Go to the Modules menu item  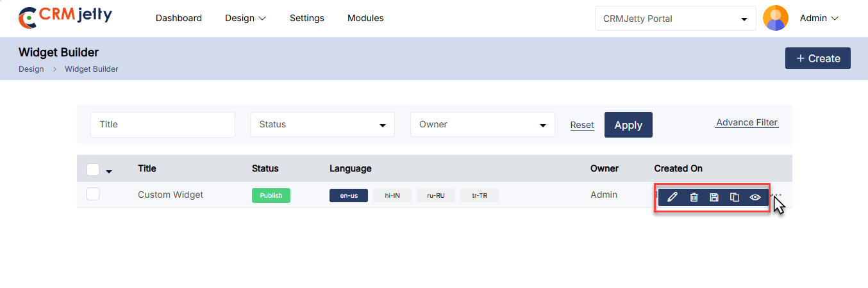click(365, 19)
